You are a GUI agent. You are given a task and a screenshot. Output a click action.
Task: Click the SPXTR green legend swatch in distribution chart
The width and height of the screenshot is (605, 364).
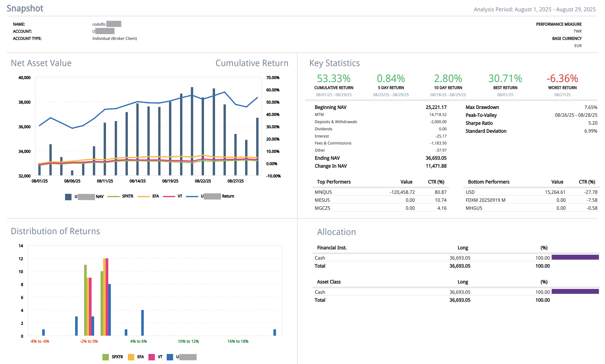105,357
